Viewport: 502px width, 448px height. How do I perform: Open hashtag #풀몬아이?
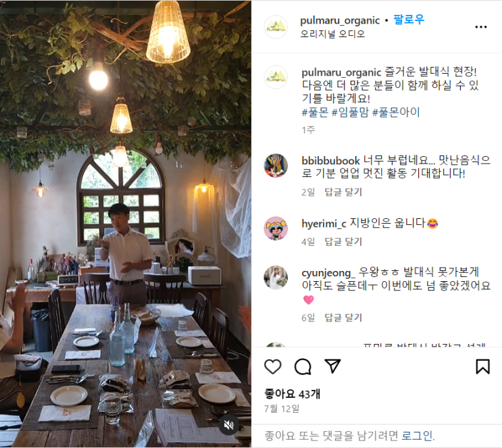pyautogui.click(x=396, y=112)
